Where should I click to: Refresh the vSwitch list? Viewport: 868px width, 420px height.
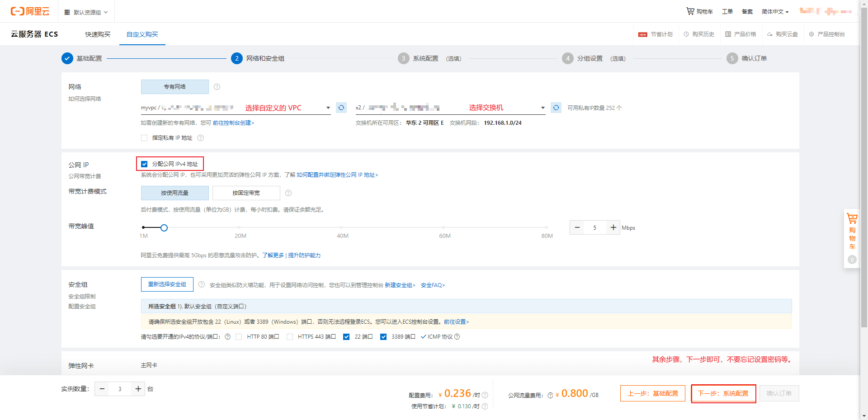[x=556, y=108]
